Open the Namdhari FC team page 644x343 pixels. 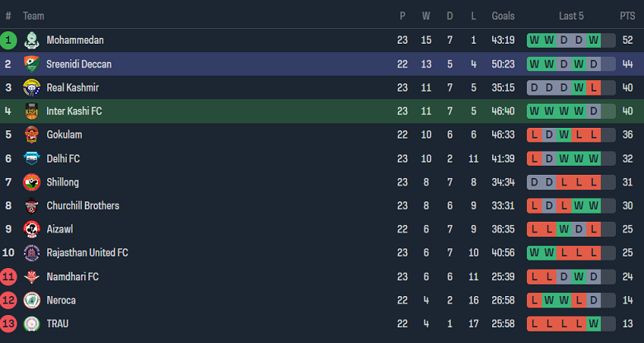pyautogui.click(x=73, y=277)
